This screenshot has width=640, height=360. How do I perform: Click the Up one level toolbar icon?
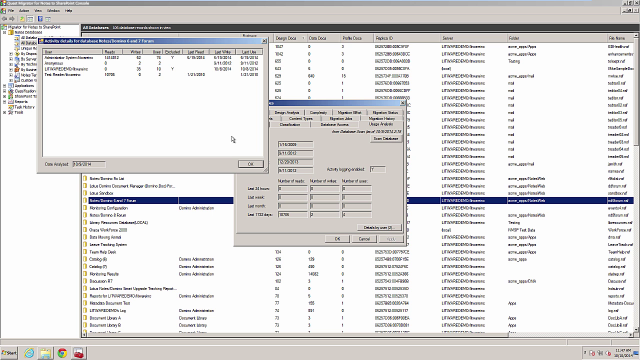click(22, 19)
